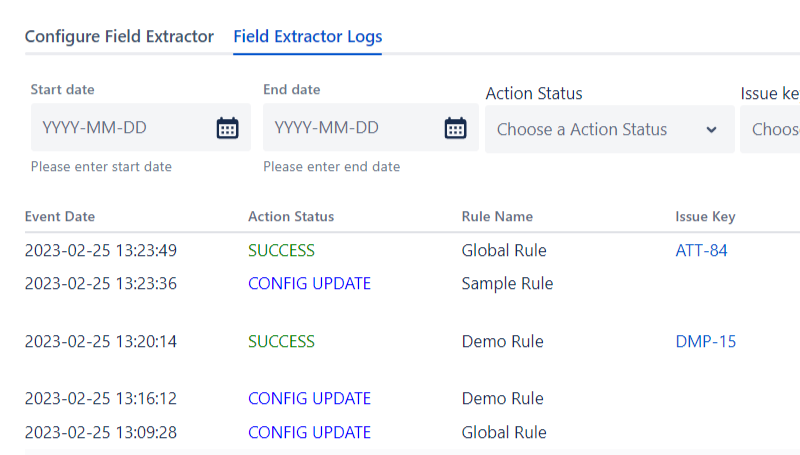Viewport: 800px width, 455px height.
Task: Open the DMP-15 issue link
Action: coord(705,342)
